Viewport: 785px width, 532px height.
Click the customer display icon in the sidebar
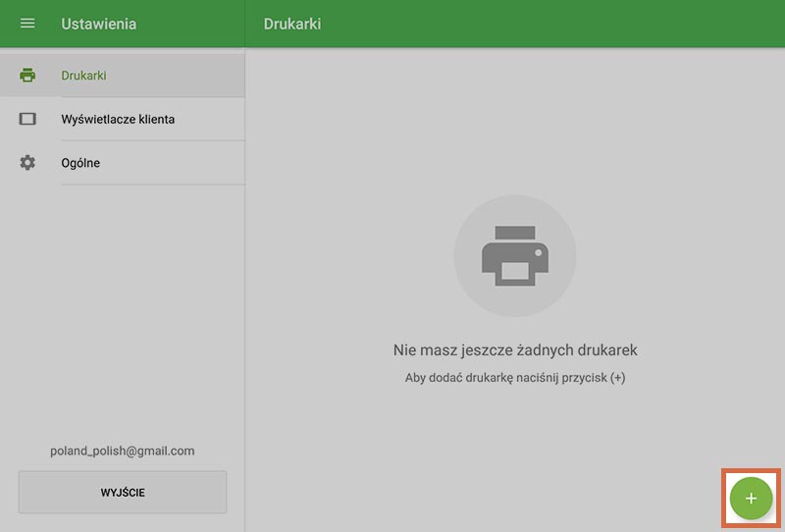tap(27, 119)
